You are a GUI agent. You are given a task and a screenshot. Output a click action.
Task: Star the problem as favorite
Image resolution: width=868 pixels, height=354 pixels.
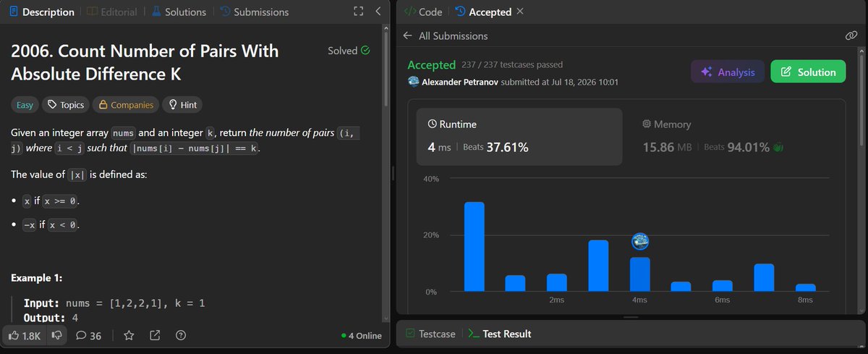click(129, 335)
